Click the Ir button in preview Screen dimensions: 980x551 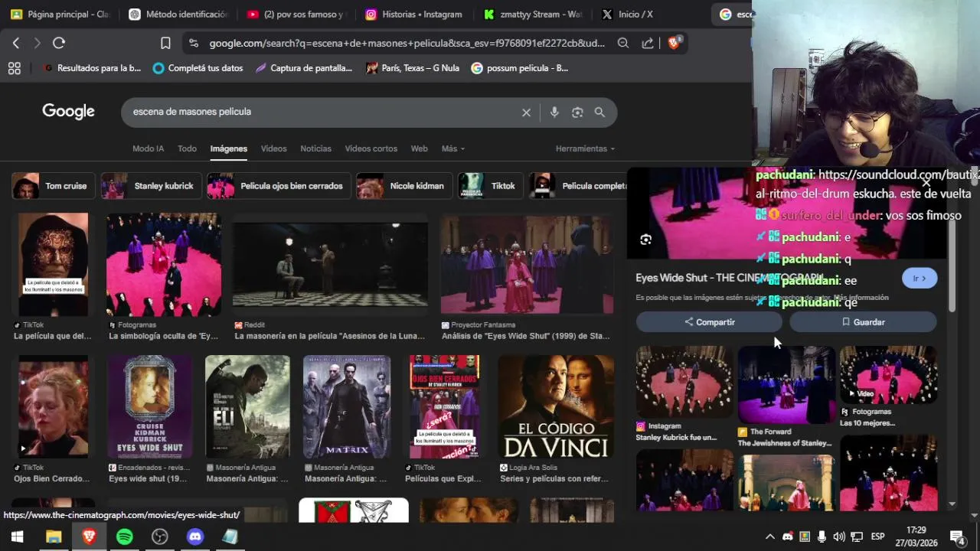coord(920,279)
